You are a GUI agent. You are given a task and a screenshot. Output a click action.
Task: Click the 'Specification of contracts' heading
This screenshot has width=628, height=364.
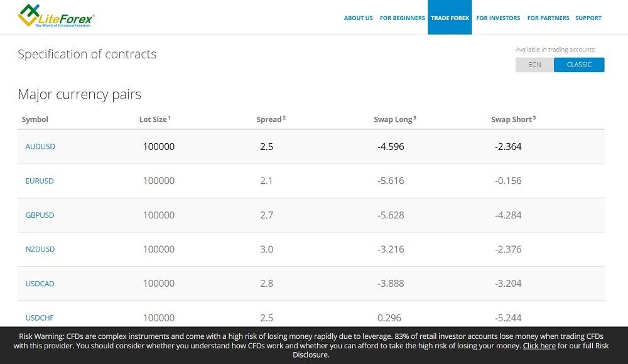pyautogui.click(x=87, y=54)
